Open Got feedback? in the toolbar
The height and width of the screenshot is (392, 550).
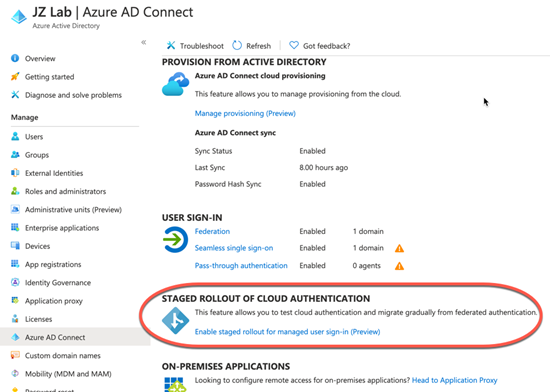319,46
